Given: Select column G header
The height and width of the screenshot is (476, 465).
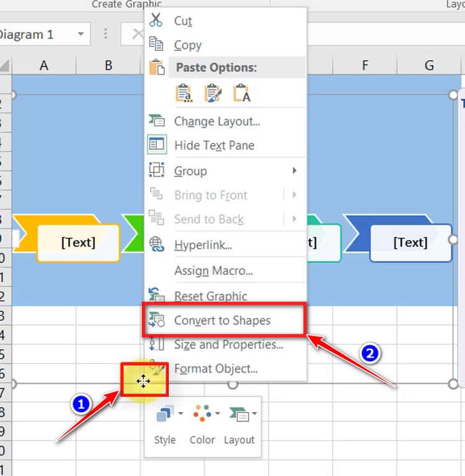Looking at the screenshot, I should click(x=429, y=65).
